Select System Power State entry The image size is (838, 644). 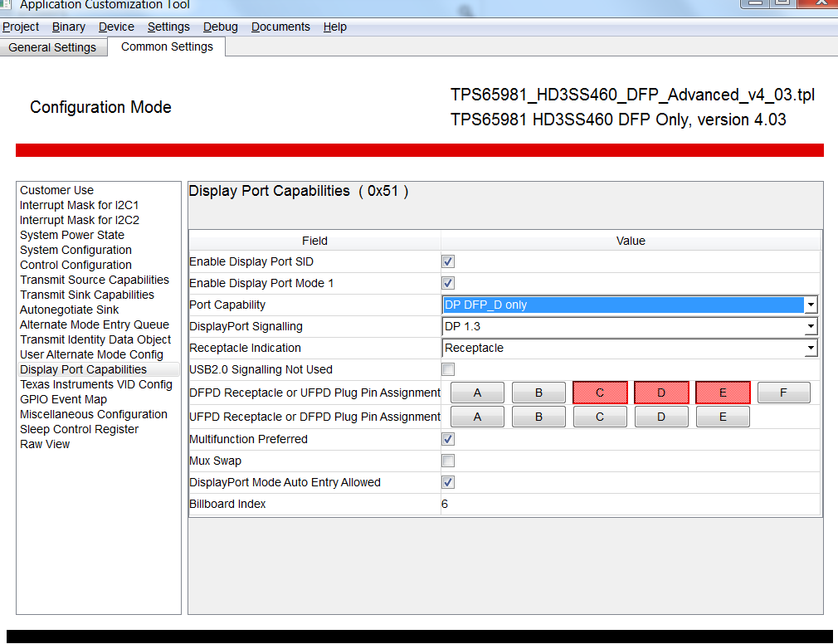click(72, 235)
